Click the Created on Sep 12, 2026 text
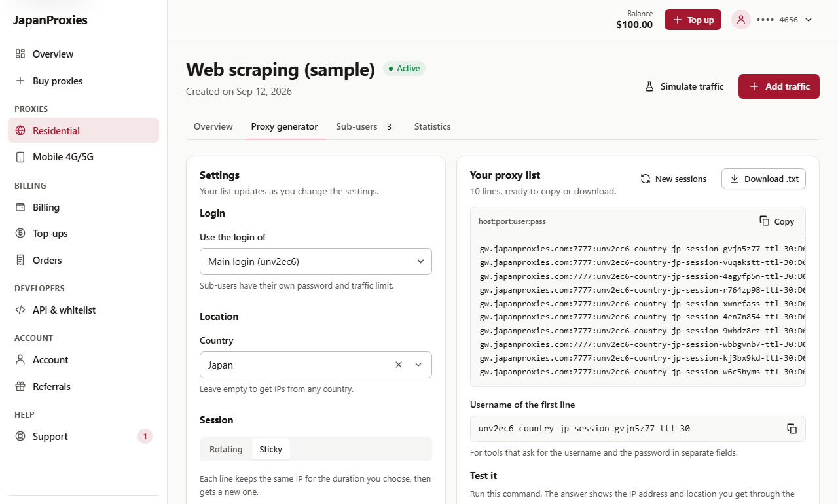Image resolution: width=838 pixels, height=504 pixels. pyautogui.click(x=239, y=92)
